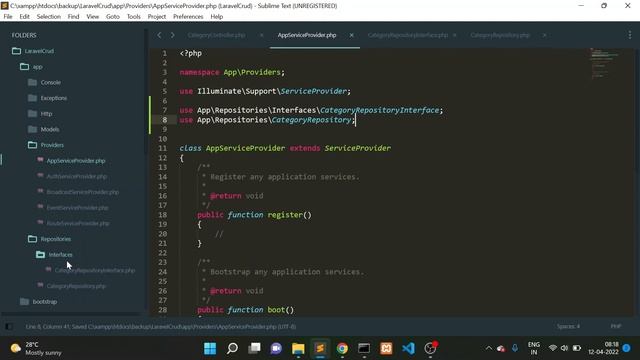Click 'public function register()' text
Screen dimensions: 640x360
[x=254, y=215]
